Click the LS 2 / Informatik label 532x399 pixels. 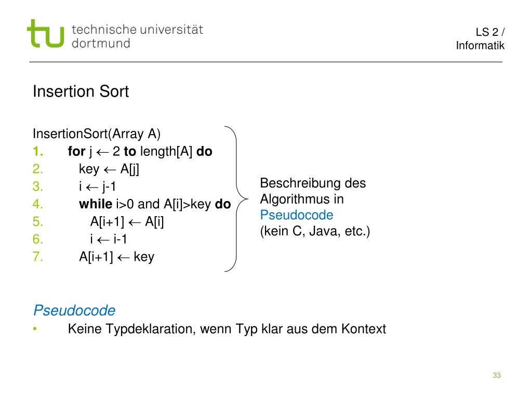480,38
